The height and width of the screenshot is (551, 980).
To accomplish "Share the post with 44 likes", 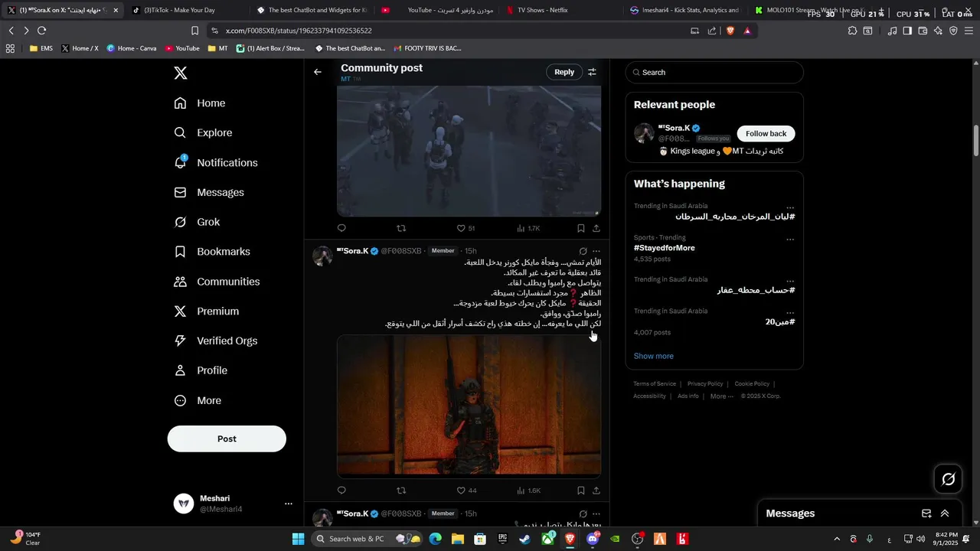I will click(596, 491).
